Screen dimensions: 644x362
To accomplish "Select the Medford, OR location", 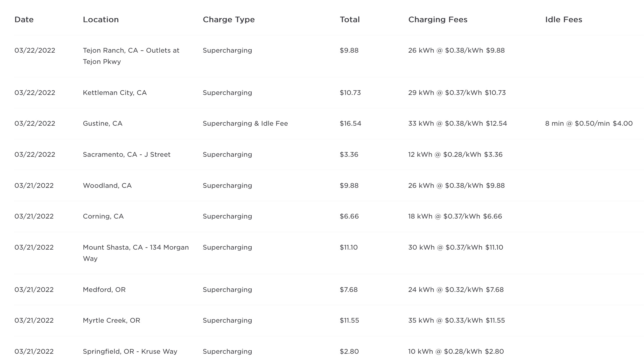I will tap(104, 290).
